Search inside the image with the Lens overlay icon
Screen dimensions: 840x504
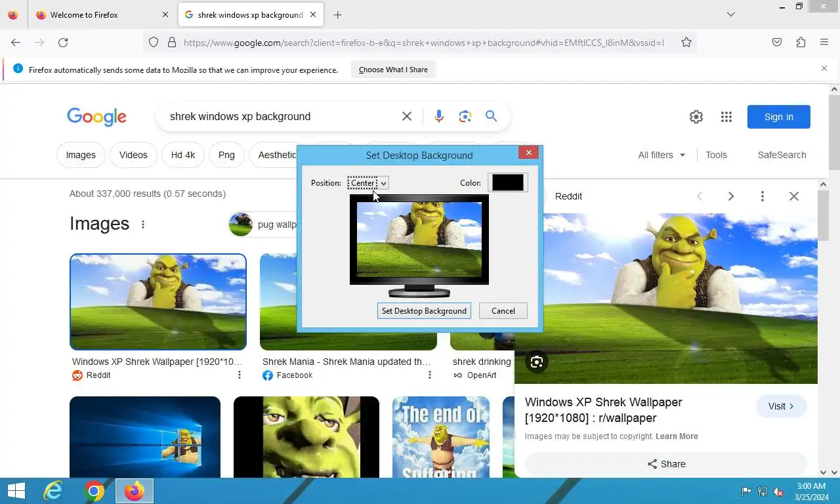tap(537, 362)
